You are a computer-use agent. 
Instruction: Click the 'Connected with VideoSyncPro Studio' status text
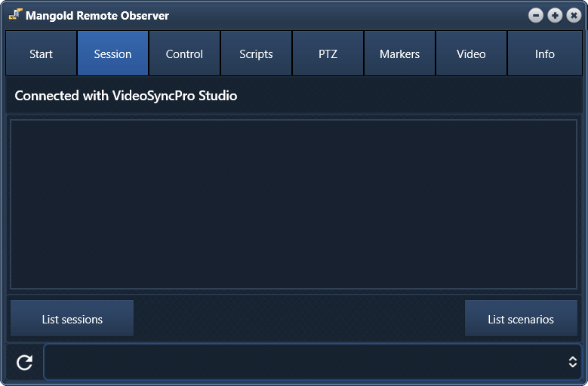click(125, 96)
